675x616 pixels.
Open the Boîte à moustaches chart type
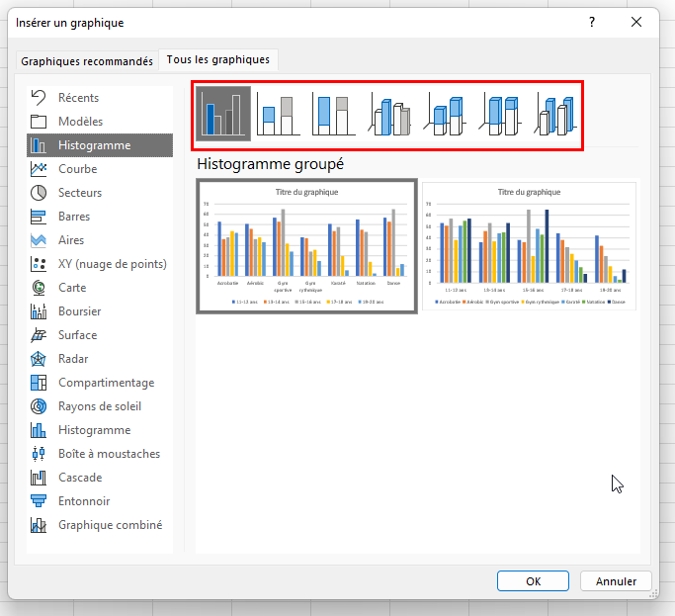108,454
